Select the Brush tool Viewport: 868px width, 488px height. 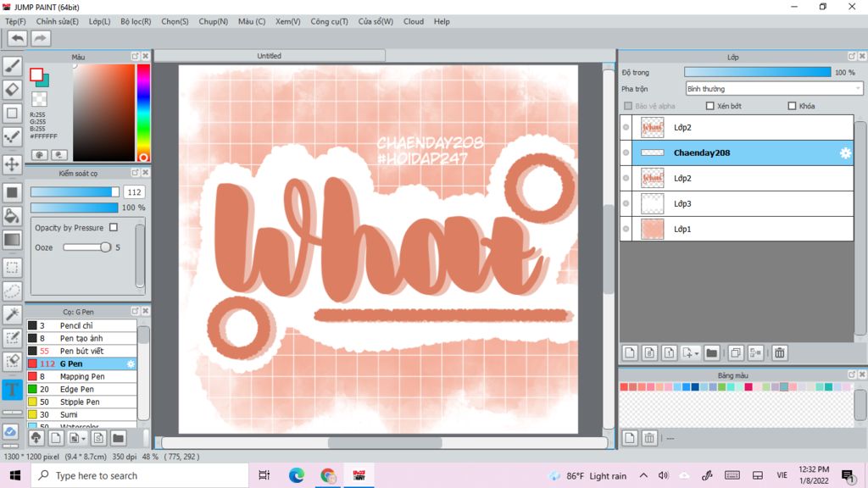tap(12, 66)
